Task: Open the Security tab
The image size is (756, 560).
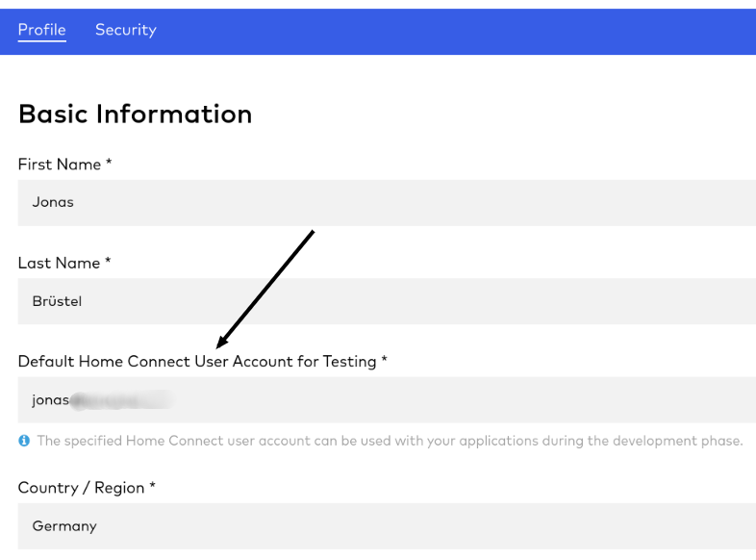Action: 125,30
